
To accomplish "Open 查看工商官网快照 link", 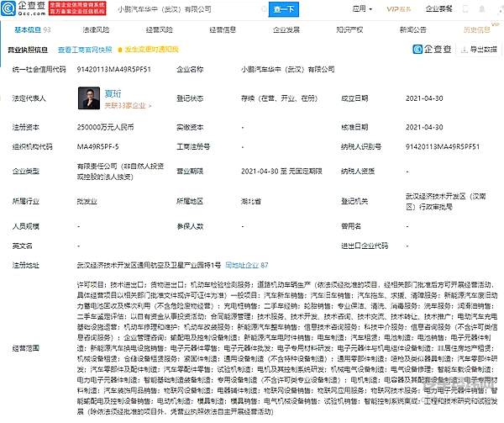I will click(x=85, y=50).
